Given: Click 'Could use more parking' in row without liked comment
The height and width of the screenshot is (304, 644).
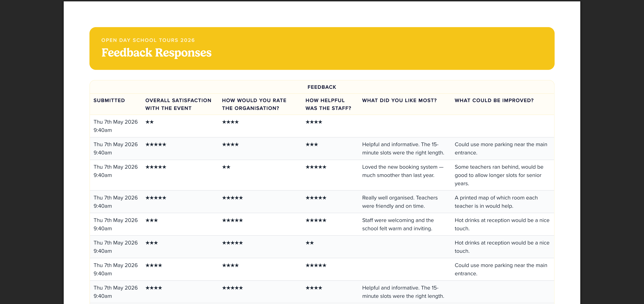Looking at the screenshot, I should (x=501, y=269).
